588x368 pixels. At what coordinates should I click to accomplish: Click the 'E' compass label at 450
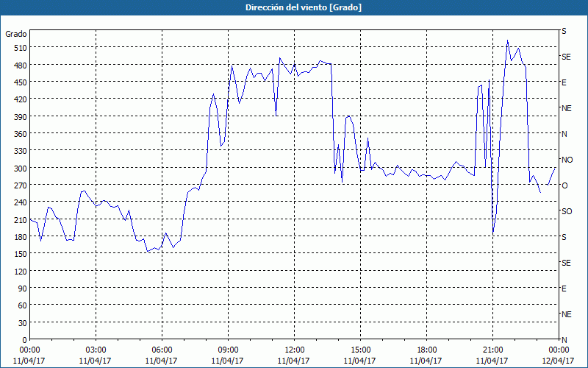pos(564,82)
